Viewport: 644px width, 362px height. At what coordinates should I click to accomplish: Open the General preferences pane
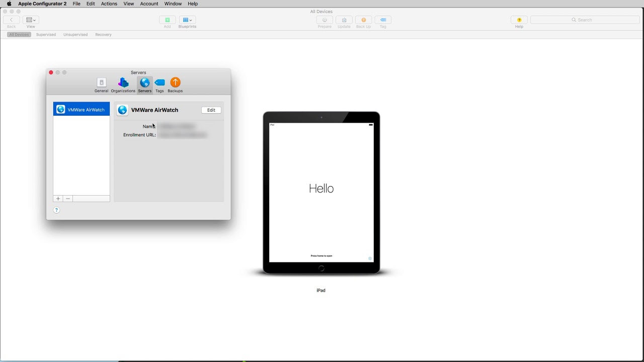pos(101,84)
